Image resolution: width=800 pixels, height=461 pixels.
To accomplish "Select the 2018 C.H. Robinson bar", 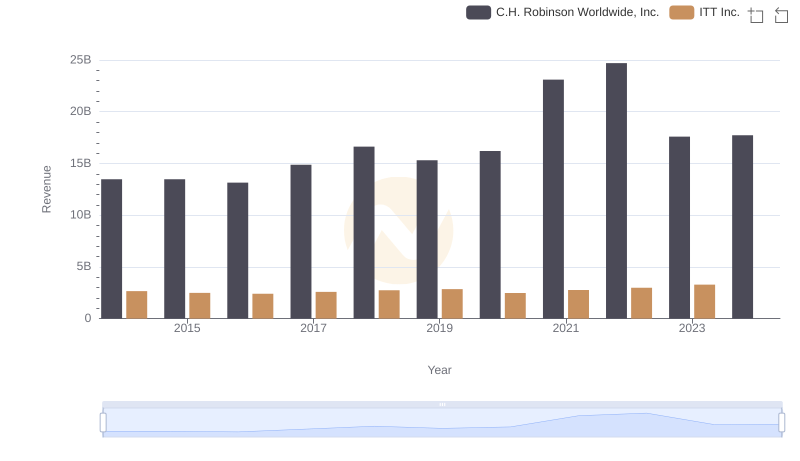I will [x=364, y=233].
